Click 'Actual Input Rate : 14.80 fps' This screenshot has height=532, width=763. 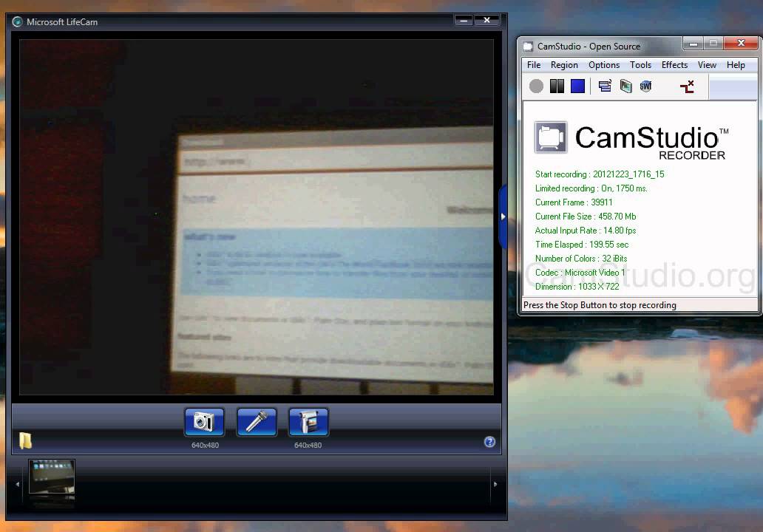point(586,231)
